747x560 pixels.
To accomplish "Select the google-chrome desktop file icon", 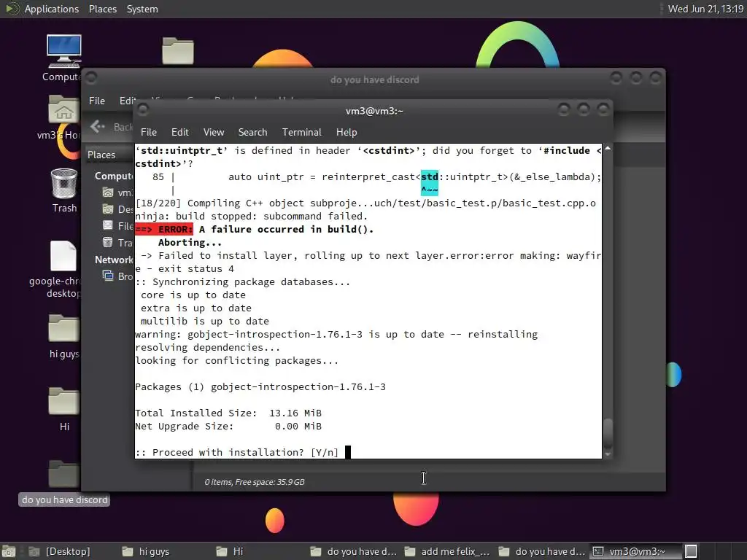I will [63, 256].
